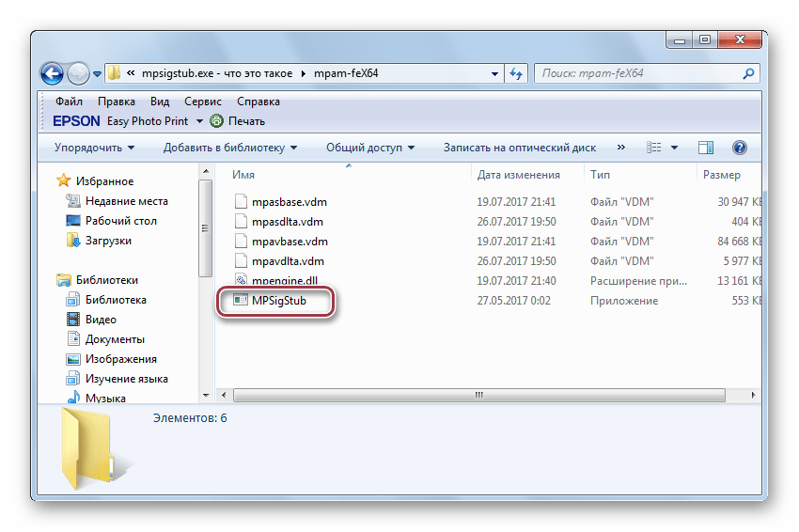Show more toolbar commands chevron
This screenshot has height=532, width=799.
(620, 148)
